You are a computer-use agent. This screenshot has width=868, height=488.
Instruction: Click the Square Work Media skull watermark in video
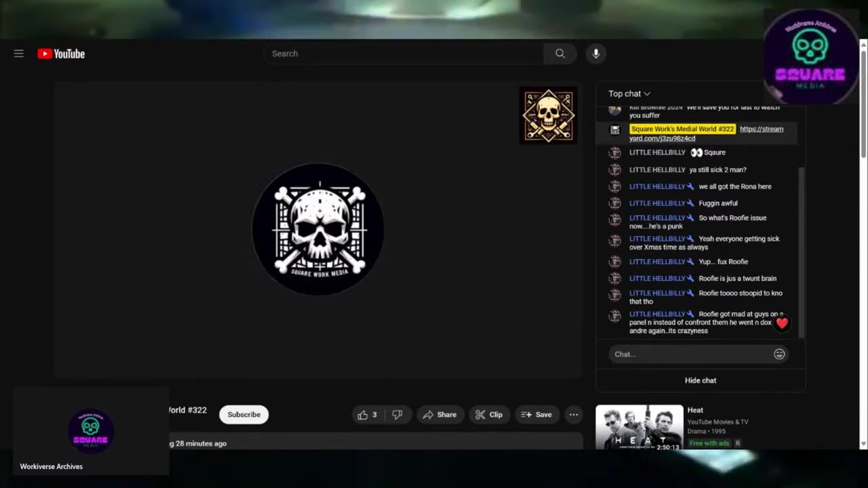pos(549,115)
